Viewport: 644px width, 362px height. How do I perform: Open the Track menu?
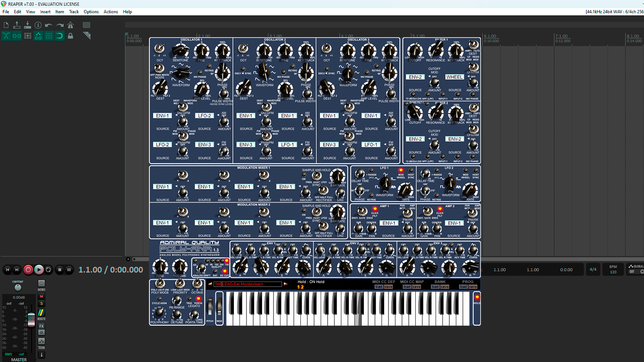tap(74, 12)
